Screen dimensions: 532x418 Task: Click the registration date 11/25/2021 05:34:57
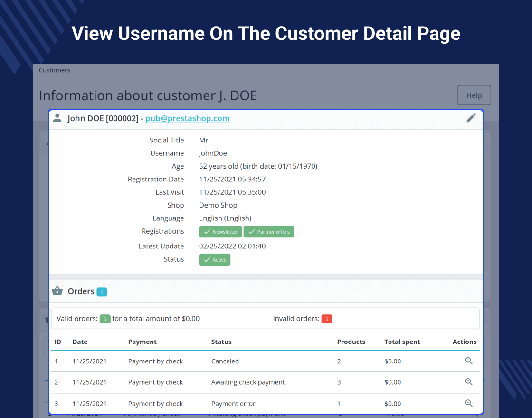[232, 179]
